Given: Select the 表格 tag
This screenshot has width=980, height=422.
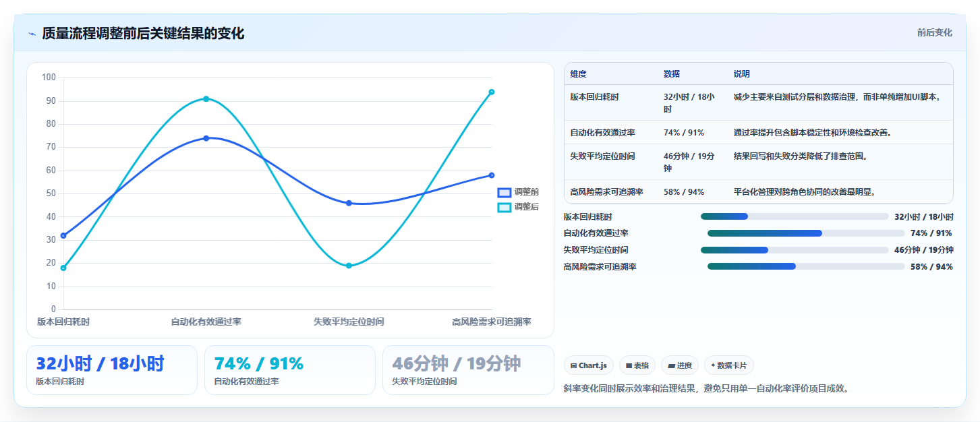Looking at the screenshot, I should (637, 365).
